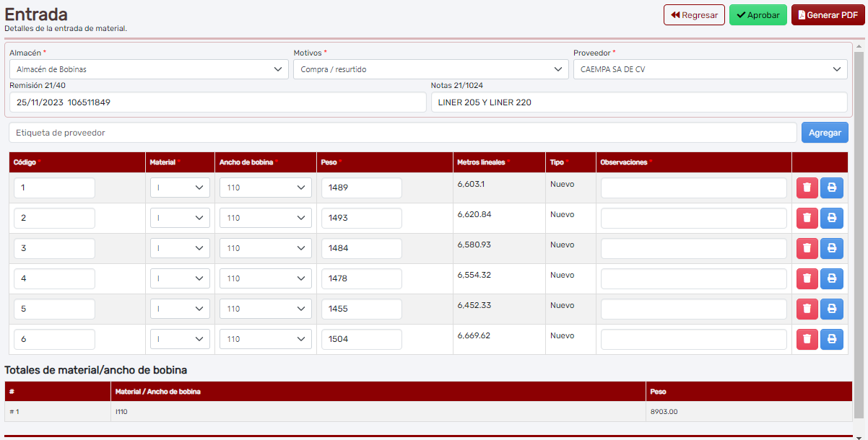868x440 pixels.
Task: Focus the Etiqueta de proveedor field
Action: point(402,133)
